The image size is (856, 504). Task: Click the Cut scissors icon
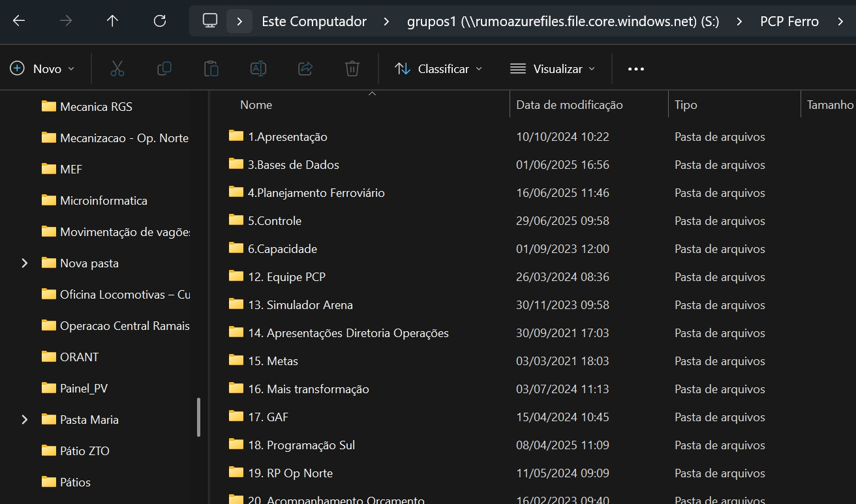117,68
